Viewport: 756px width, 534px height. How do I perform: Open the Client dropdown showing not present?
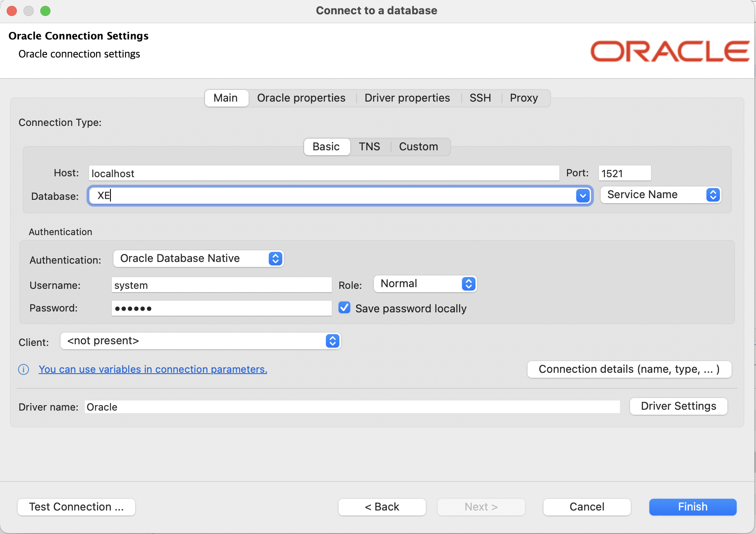tap(200, 341)
